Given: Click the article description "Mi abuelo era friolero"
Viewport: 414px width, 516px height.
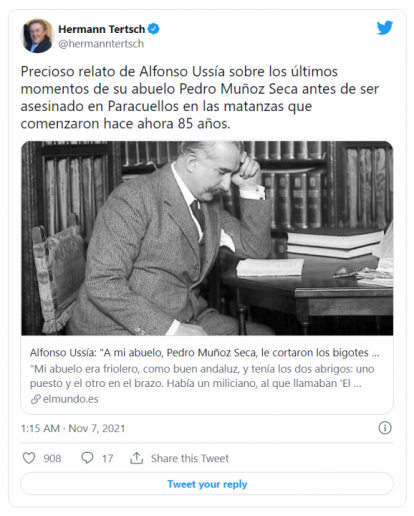Looking at the screenshot, I should 202,376.
